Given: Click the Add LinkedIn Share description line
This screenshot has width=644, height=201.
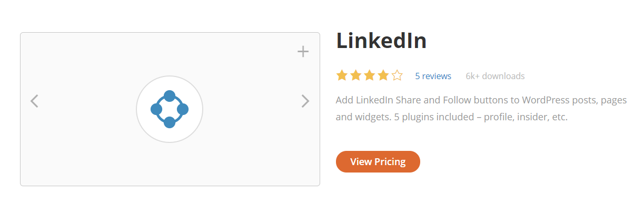Looking at the screenshot, I should (481, 100).
